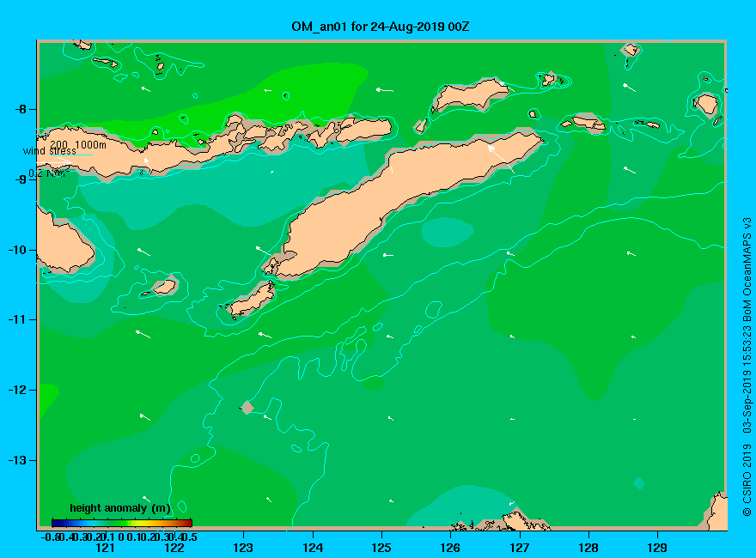This screenshot has height=558, width=756.
Task: Click the 122 longitude axis label
Action: pos(174,548)
